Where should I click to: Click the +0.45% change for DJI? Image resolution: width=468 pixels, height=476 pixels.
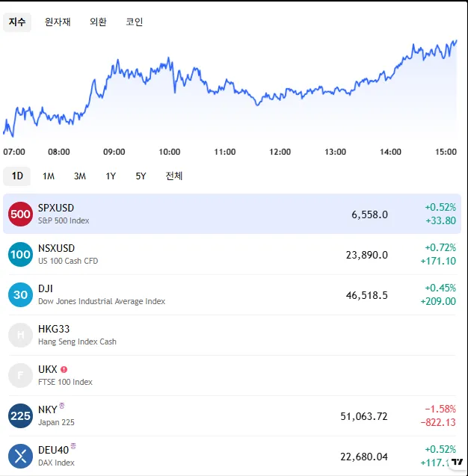tap(440, 288)
